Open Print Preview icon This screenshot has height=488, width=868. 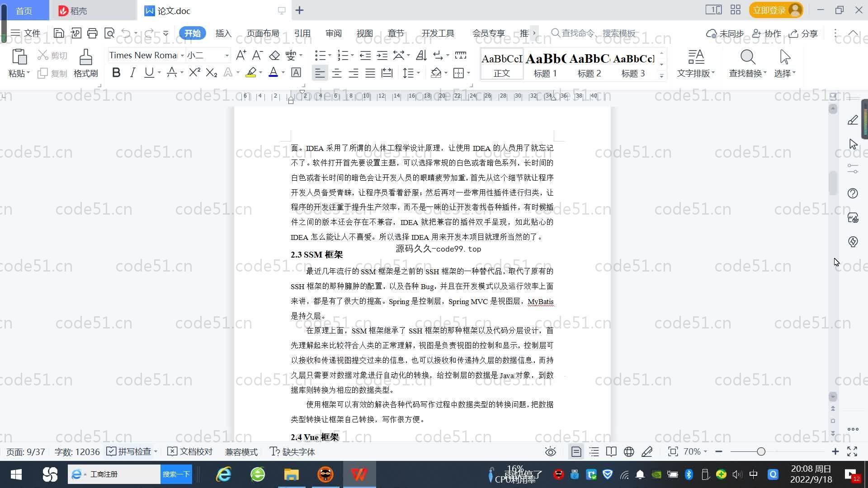tap(109, 33)
